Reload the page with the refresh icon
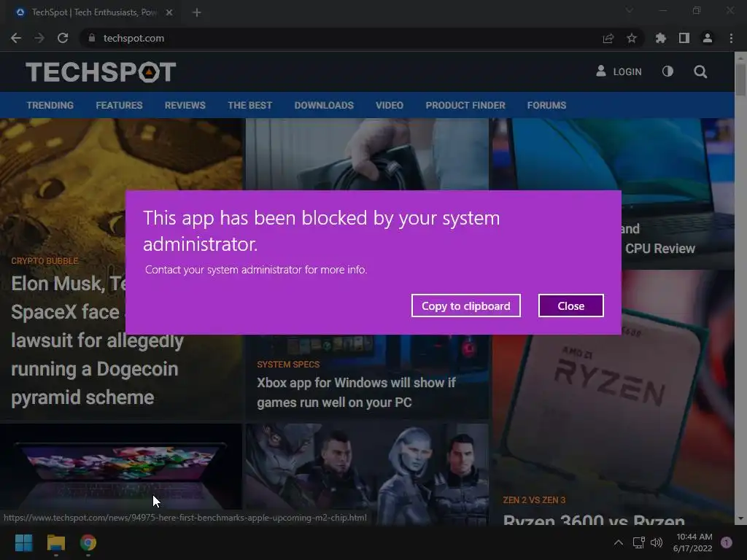747x560 pixels. coord(63,38)
